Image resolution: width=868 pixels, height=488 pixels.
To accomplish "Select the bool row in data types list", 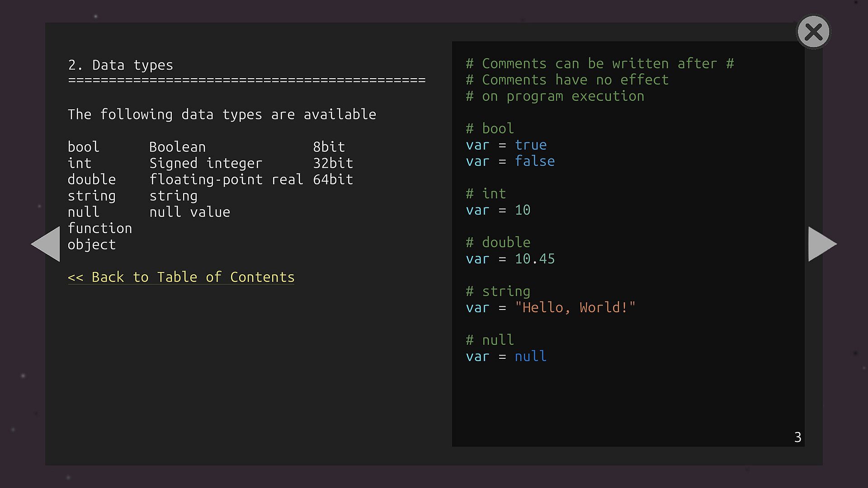I will pos(84,147).
